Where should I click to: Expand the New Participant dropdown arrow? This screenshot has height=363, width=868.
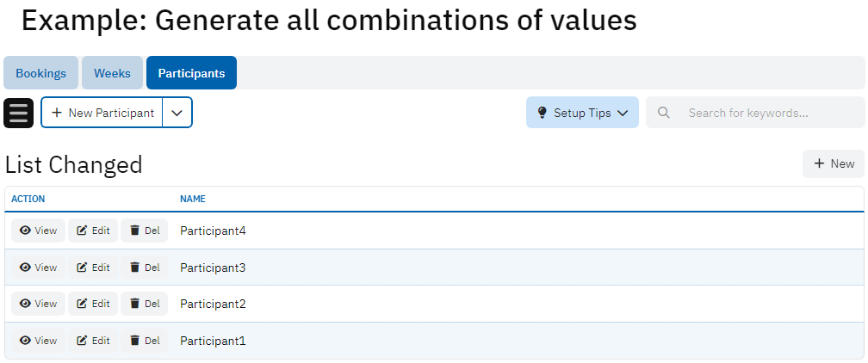(x=177, y=113)
